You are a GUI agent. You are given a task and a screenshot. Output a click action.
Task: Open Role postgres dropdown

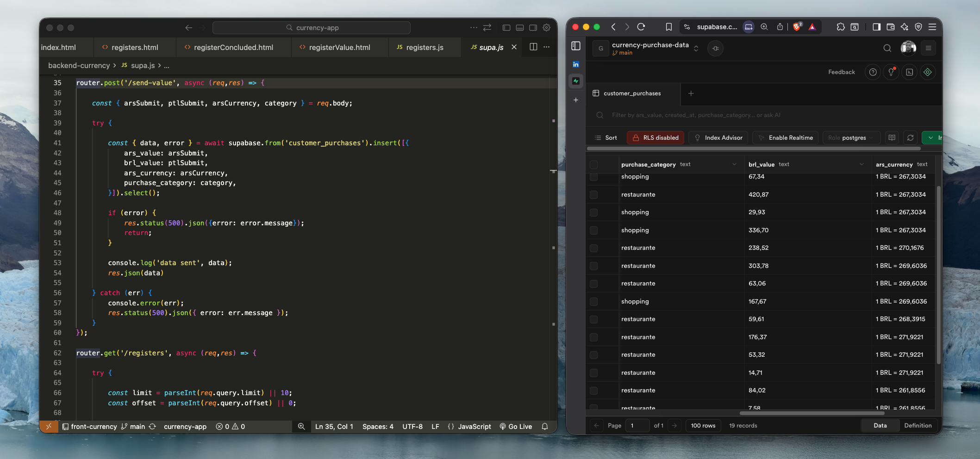(851, 138)
